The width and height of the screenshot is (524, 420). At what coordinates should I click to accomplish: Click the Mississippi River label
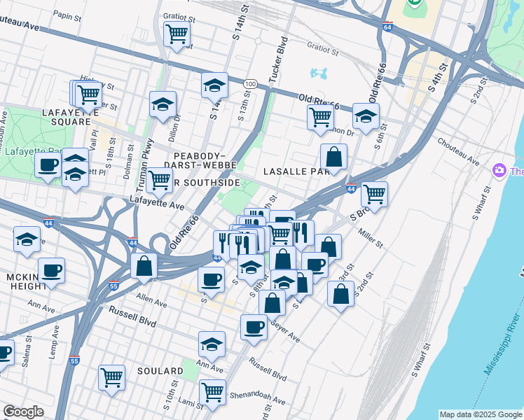502,344
